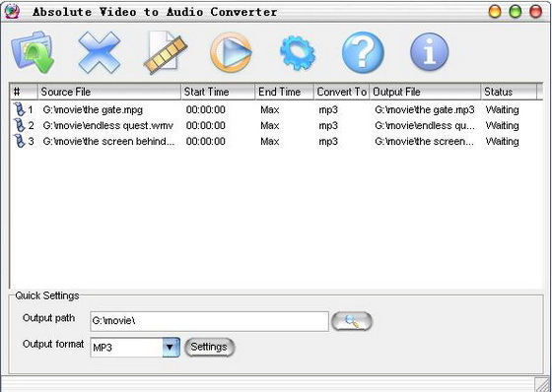The height and width of the screenshot is (392, 552).
Task: Open the film strip edit icon
Action: [x=166, y=52]
